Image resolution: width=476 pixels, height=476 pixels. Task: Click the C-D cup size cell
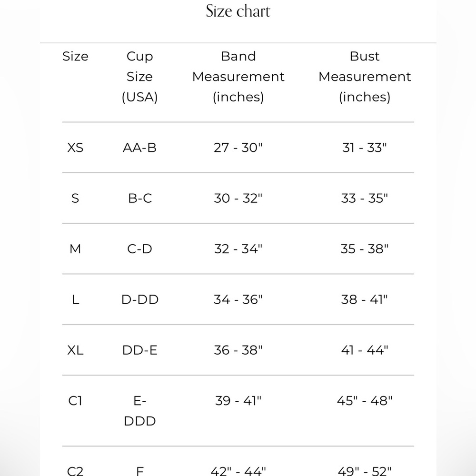coord(139,249)
